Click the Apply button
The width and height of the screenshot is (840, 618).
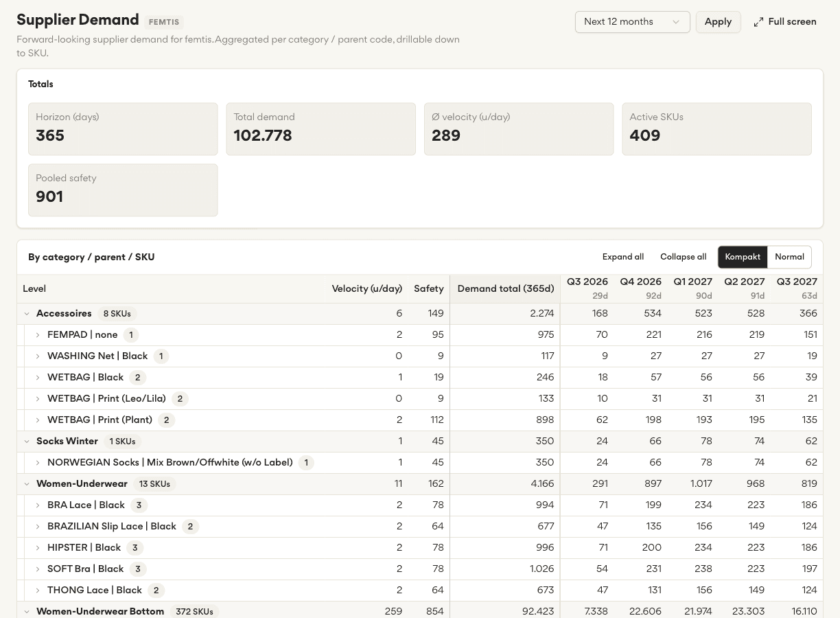click(718, 22)
